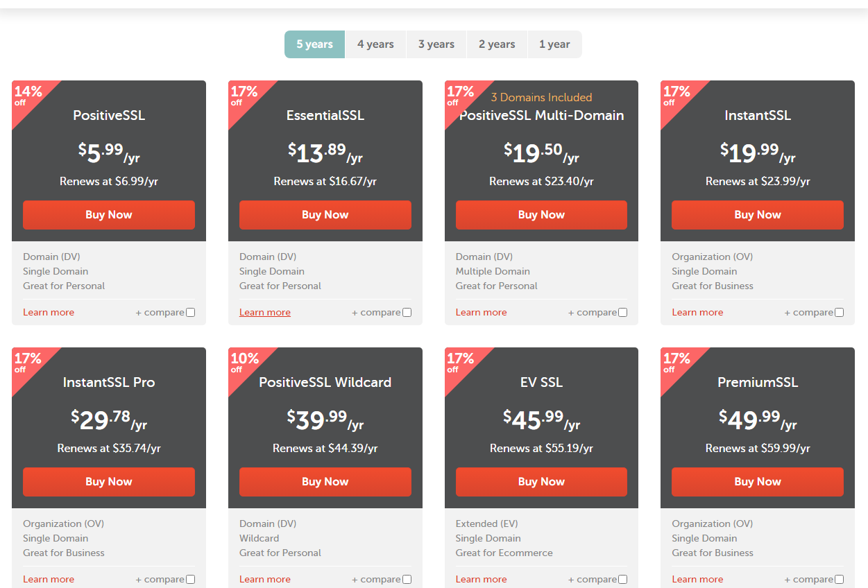This screenshot has width=868, height=588.
Task: Click the 'Wildcard' feature text
Action: point(259,539)
